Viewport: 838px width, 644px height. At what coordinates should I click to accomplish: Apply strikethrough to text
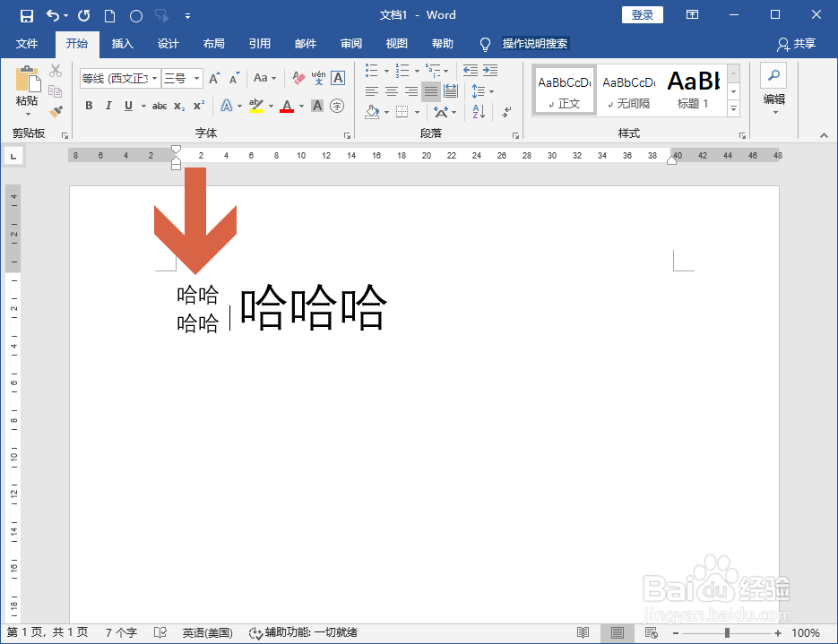pos(161,106)
